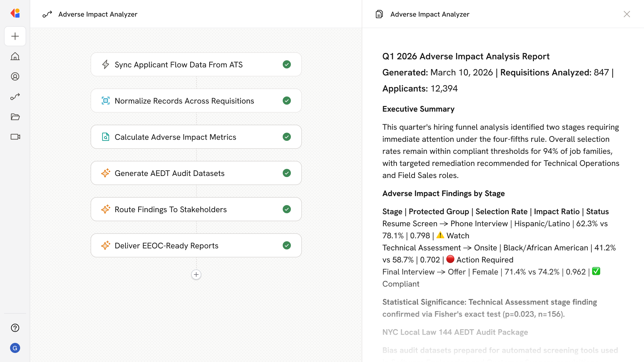This screenshot has height=362, width=644.
Task: Click the green check on Sync Applicant Flow step
Action: (x=287, y=64)
